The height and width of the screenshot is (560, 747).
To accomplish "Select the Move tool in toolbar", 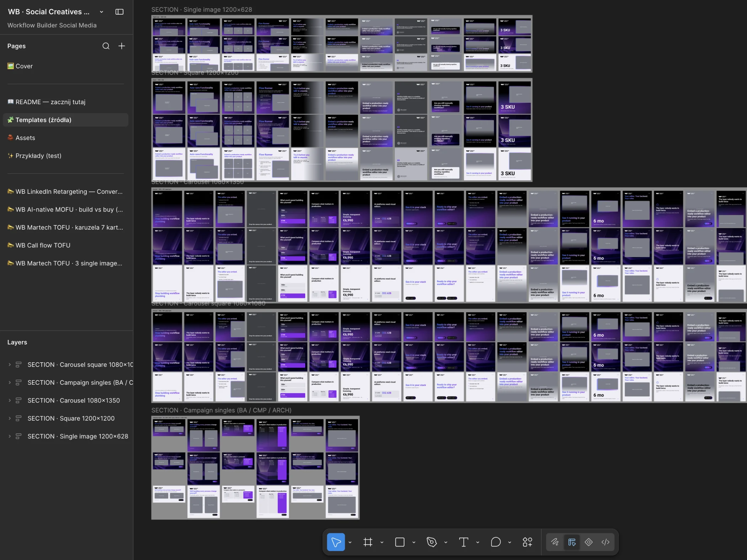I will (x=336, y=542).
